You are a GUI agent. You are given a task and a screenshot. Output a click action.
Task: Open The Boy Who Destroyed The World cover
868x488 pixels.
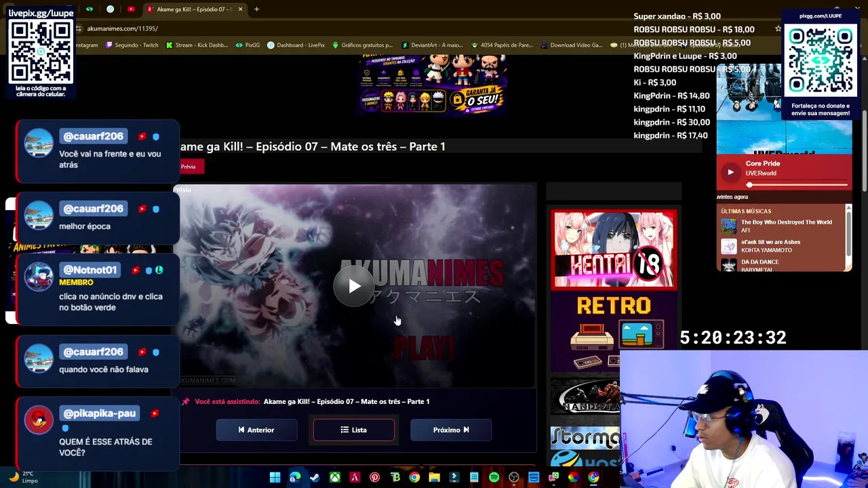click(729, 226)
